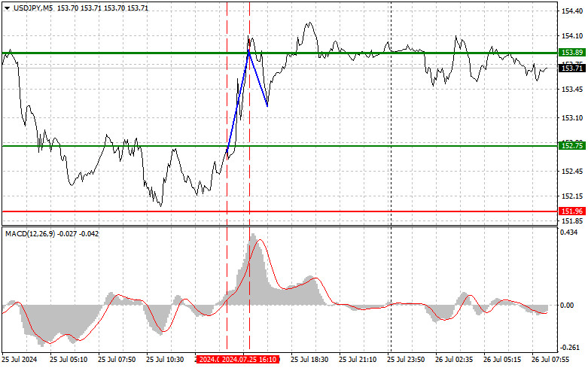The height and width of the screenshot is (368, 588).
Task: Click the 154.40 price scale value
Action: coord(572,11)
